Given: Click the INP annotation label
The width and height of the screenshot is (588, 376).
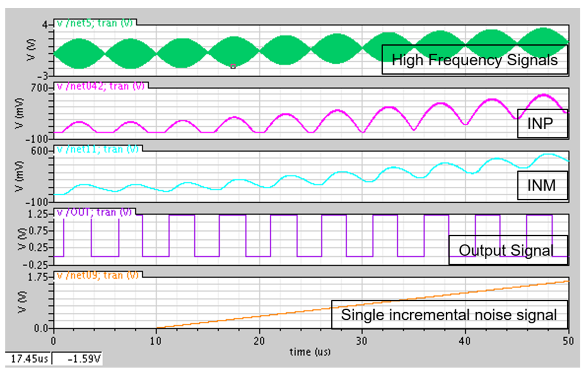Looking at the screenshot, I should (540, 124).
